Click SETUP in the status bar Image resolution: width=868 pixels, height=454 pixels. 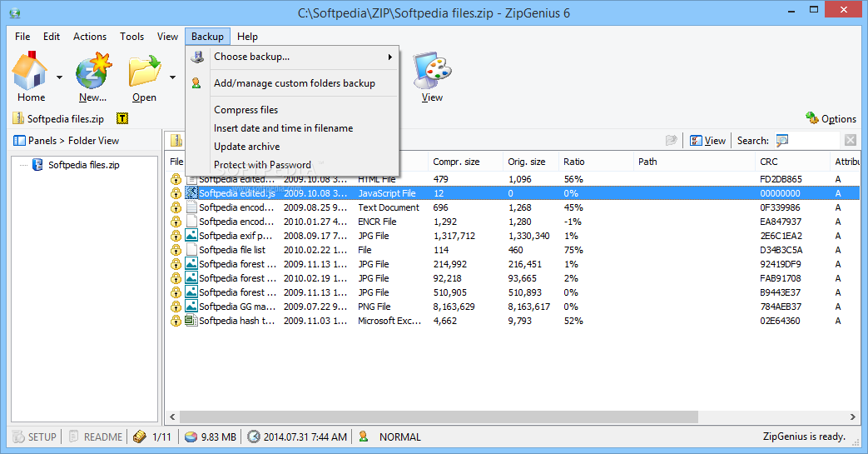pyautogui.click(x=34, y=437)
